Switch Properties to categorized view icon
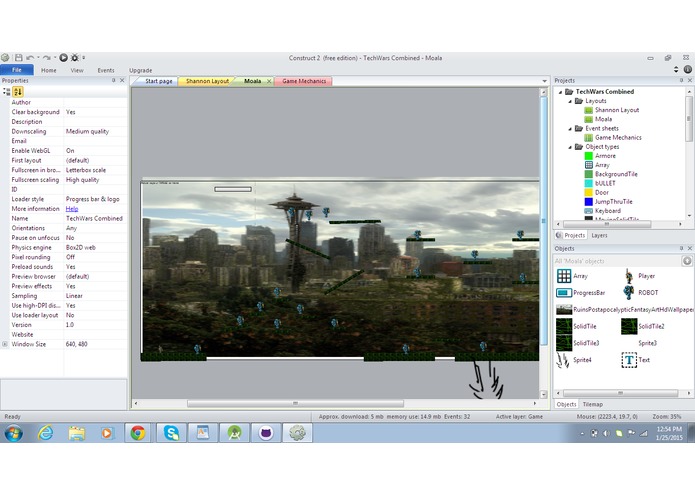The width and height of the screenshot is (695, 494). [x=7, y=92]
